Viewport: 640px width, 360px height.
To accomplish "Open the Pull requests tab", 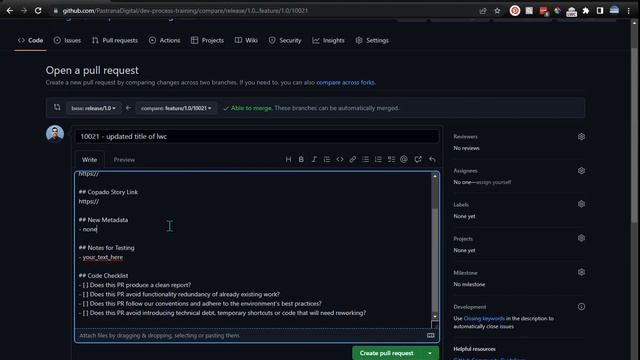I will (115, 40).
